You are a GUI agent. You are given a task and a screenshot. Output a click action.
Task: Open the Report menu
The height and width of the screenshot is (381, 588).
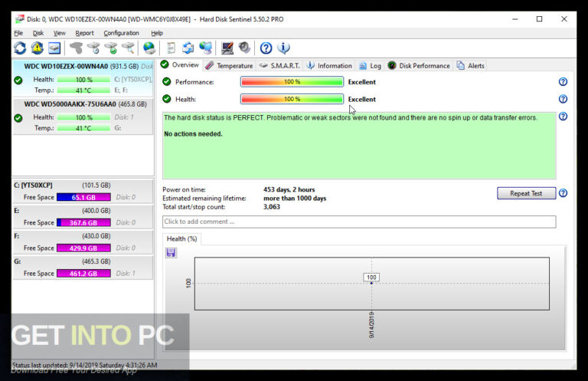[84, 33]
